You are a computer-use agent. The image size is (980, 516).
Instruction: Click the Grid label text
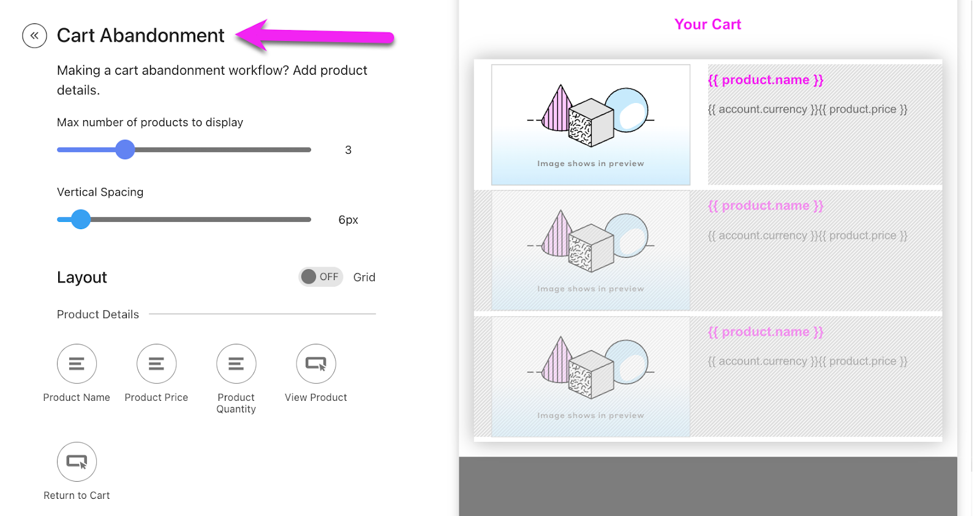364,278
